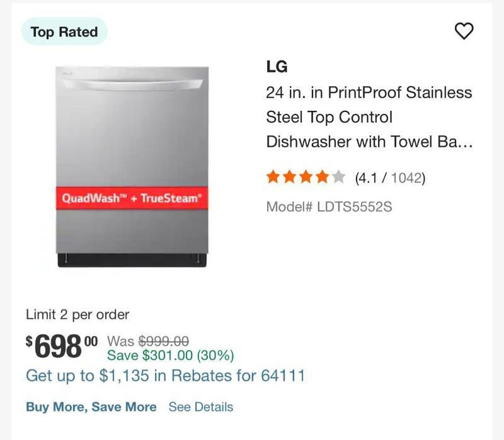The height and width of the screenshot is (440, 504).
Task: Click the Limit 2 per order note
Action: coord(77,314)
